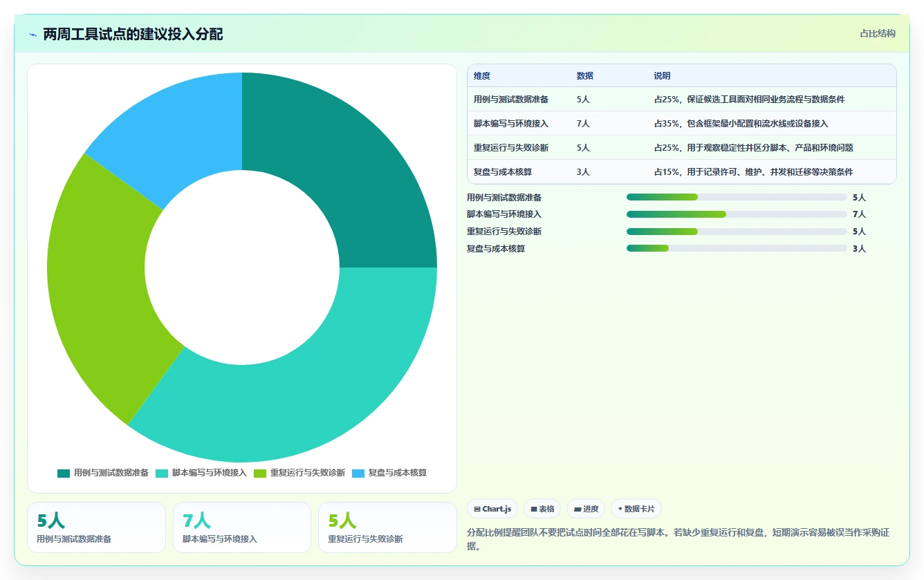Click the 数据 column header
This screenshot has width=924, height=580.
pyautogui.click(x=584, y=76)
